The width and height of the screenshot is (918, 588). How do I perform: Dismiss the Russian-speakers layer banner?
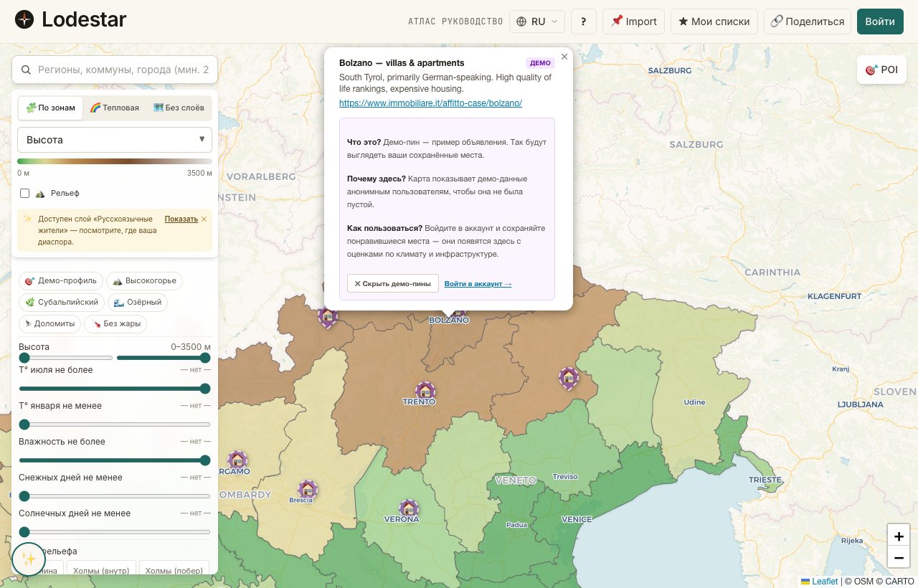point(204,219)
